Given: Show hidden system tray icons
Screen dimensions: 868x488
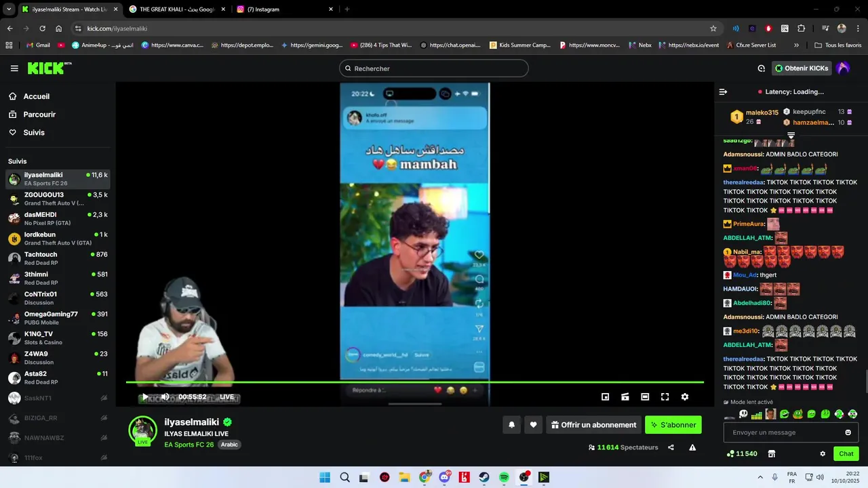Looking at the screenshot, I should click(x=759, y=477).
